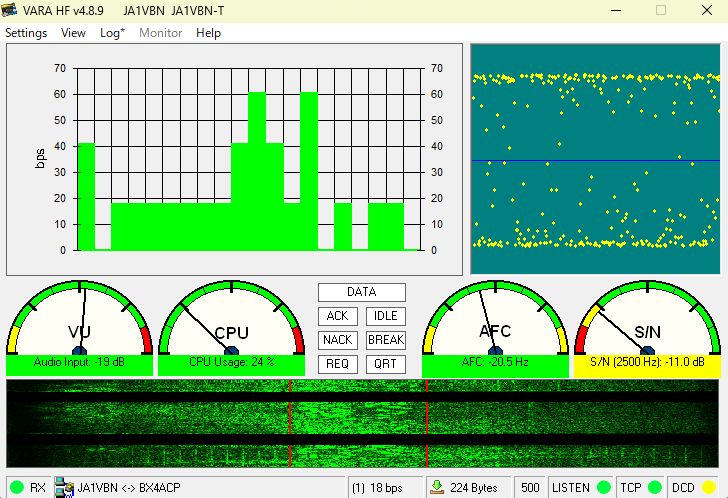Click the VARA HF app icon in title bar
The image size is (728, 498).
(9, 10)
